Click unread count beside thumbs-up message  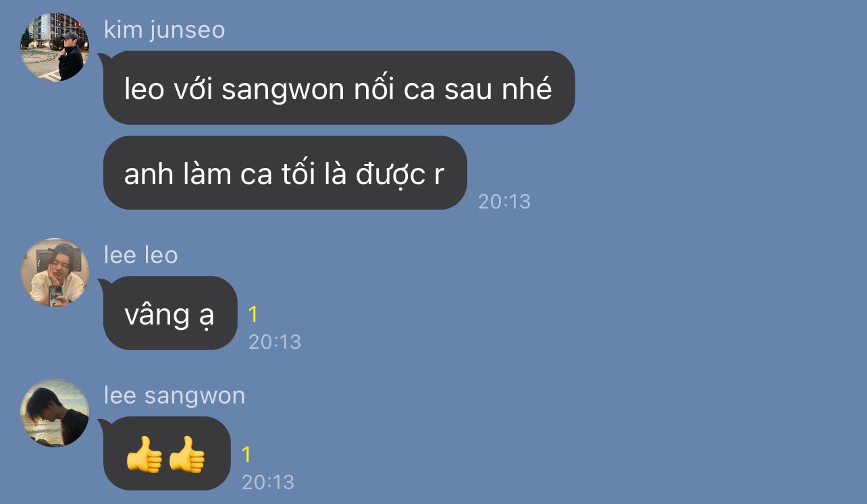click(246, 455)
